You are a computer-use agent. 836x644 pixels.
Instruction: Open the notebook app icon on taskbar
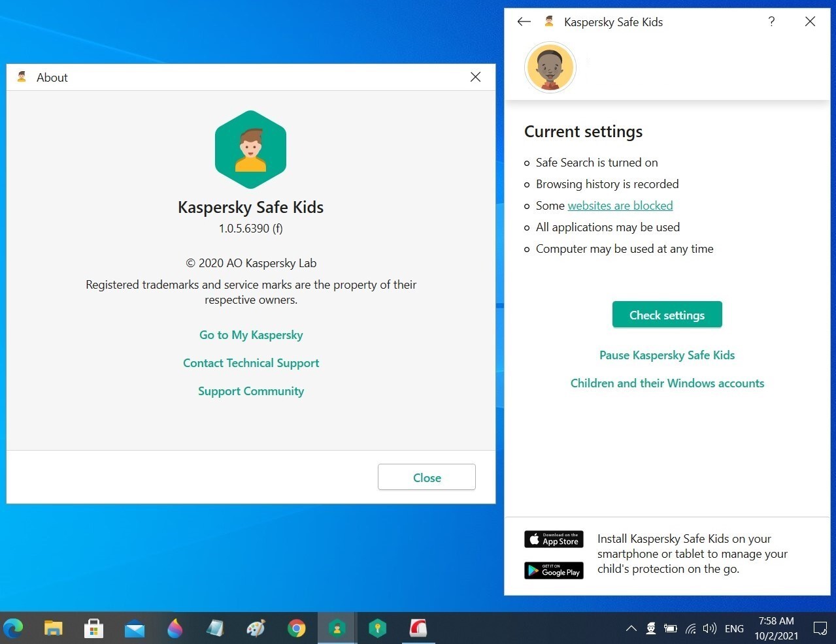point(216,628)
